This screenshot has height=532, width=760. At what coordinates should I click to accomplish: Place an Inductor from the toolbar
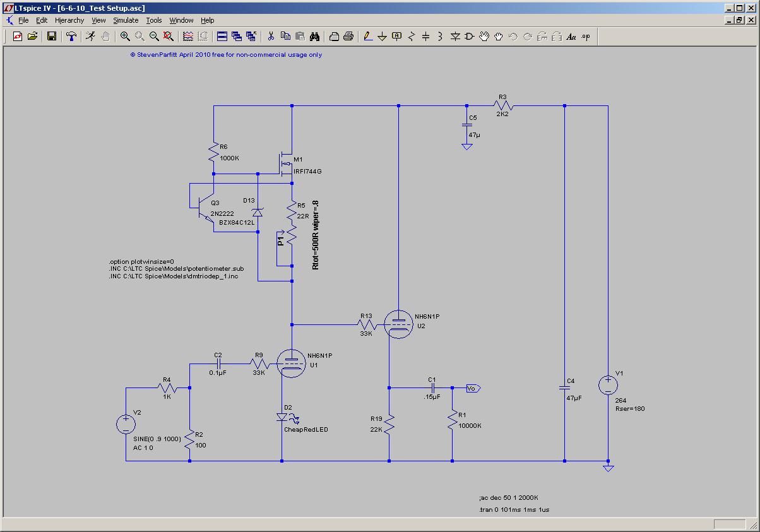click(x=441, y=37)
